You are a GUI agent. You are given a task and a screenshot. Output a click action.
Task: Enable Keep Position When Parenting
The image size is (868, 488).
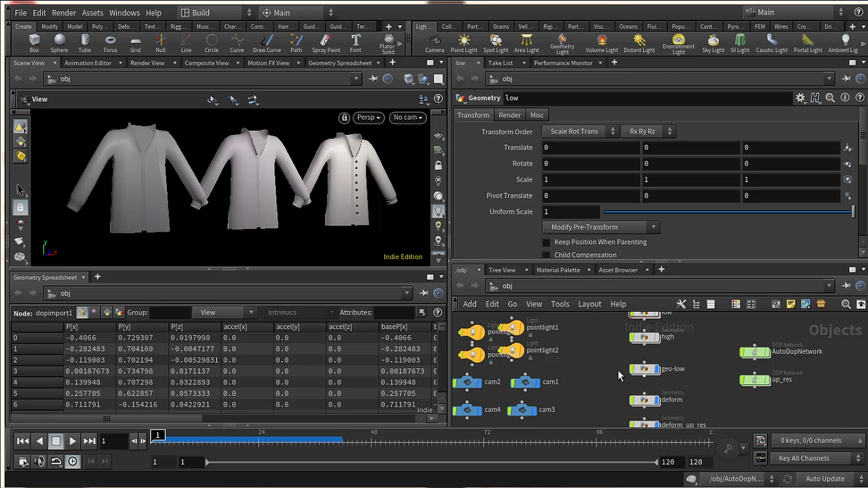547,242
